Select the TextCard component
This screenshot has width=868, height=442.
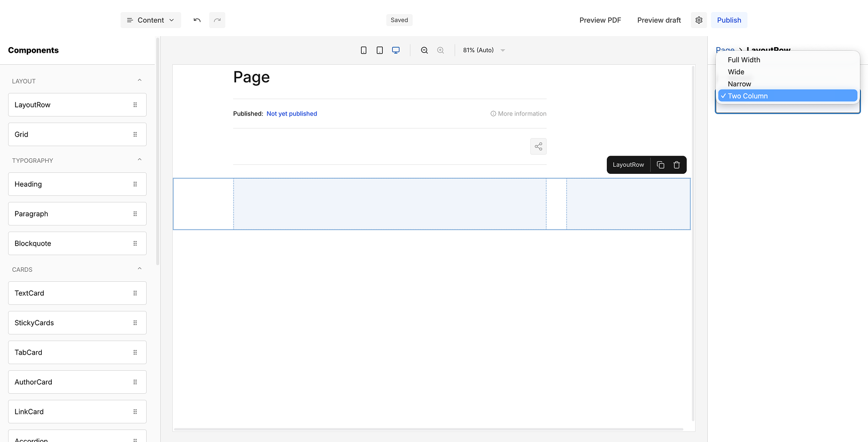[77, 293]
